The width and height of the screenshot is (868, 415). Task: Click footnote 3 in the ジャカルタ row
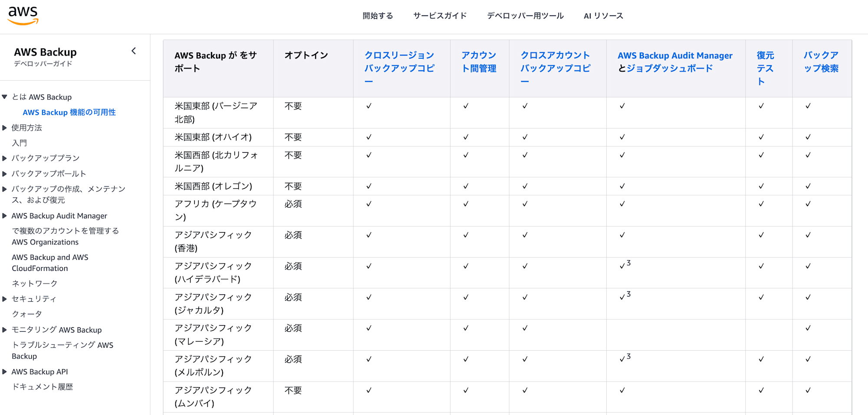pos(628,294)
